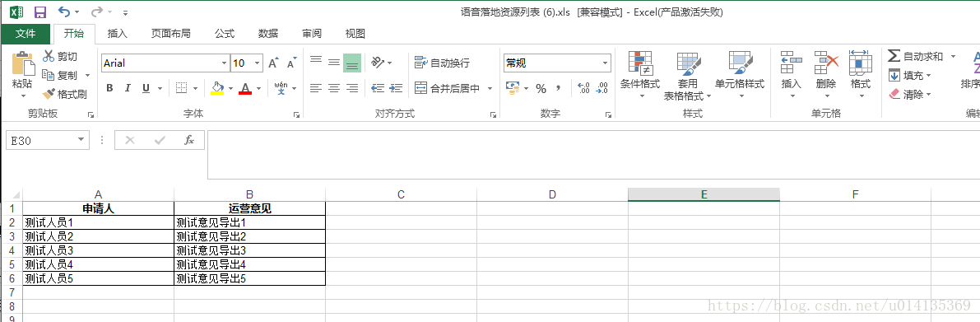Toggle italic formatting
The height and width of the screenshot is (322, 980).
pos(128,88)
